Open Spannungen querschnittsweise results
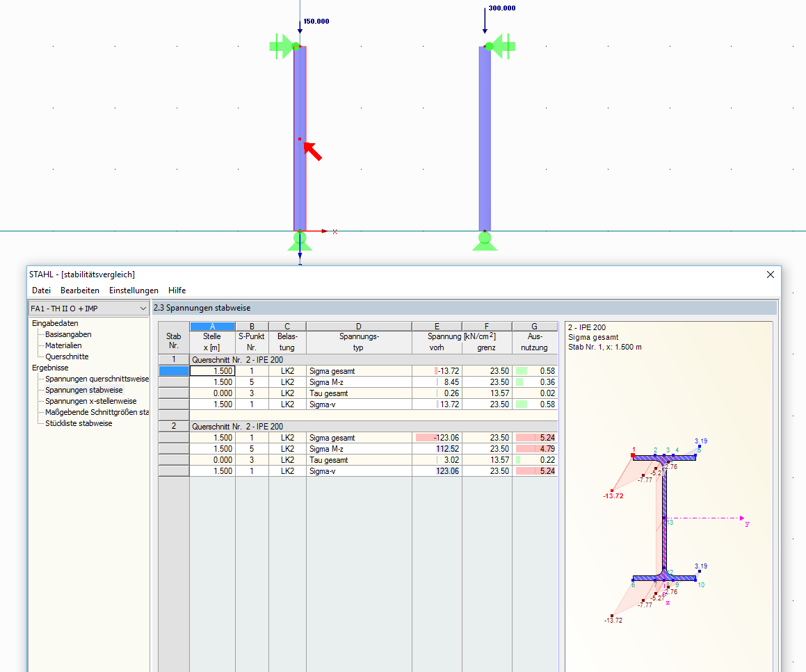This screenshot has height=672, width=806. [x=97, y=379]
